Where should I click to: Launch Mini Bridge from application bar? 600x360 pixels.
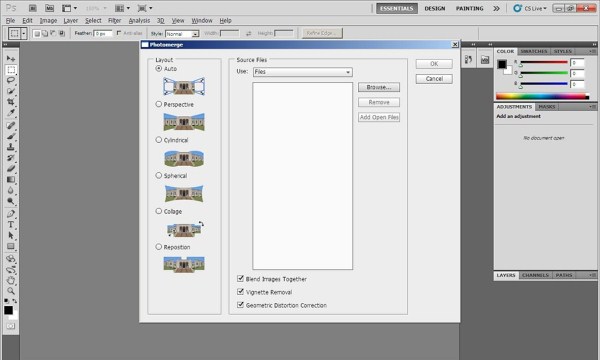(x=49, y=8)
